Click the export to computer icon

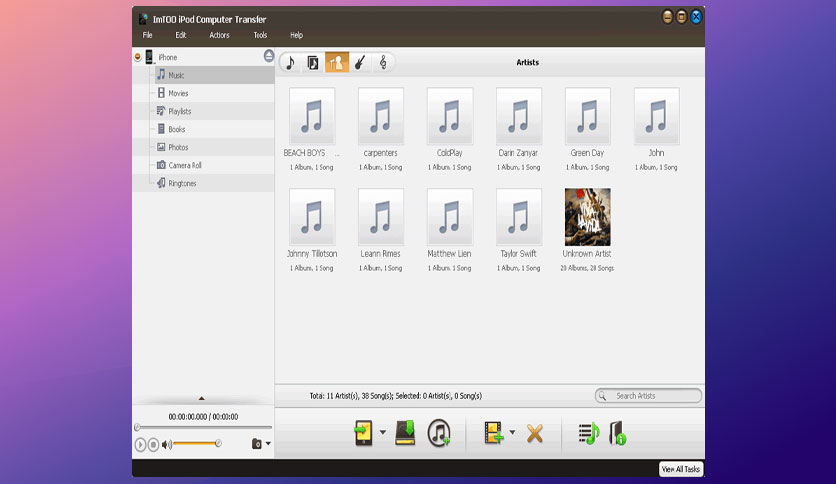[x=405, y=433]
